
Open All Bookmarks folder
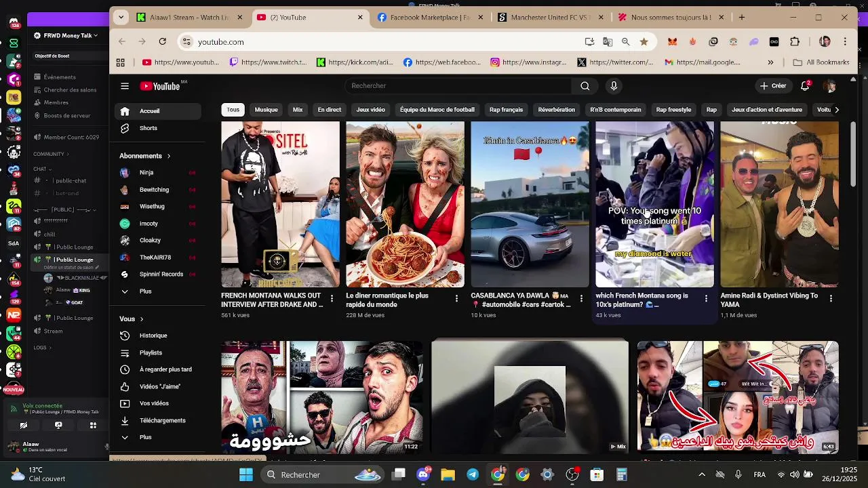(x=821, y=62)
